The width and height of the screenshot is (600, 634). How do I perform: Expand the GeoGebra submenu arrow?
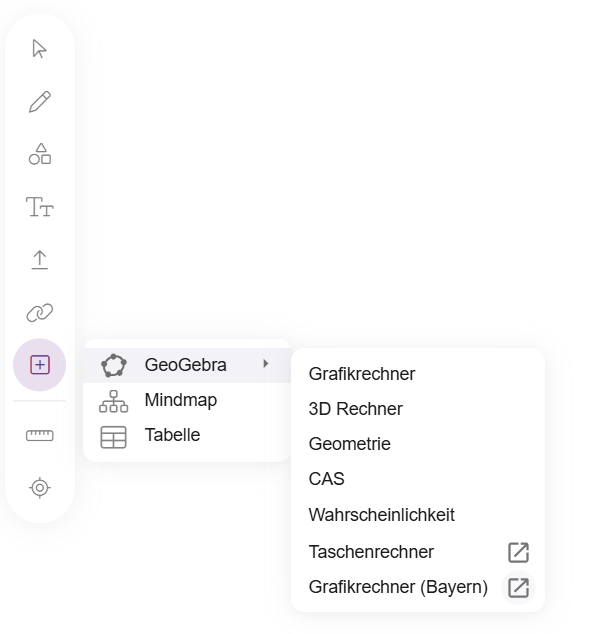click(266, 364)
